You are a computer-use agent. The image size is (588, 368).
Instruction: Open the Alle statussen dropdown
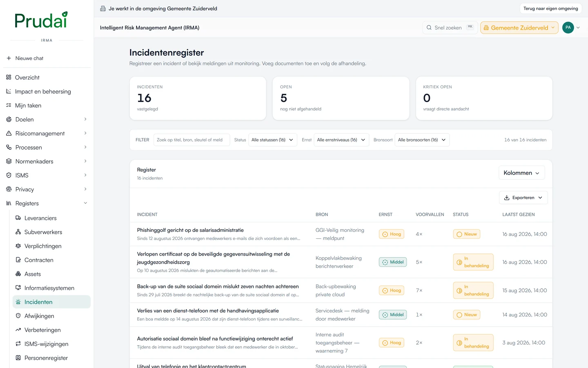273,140
